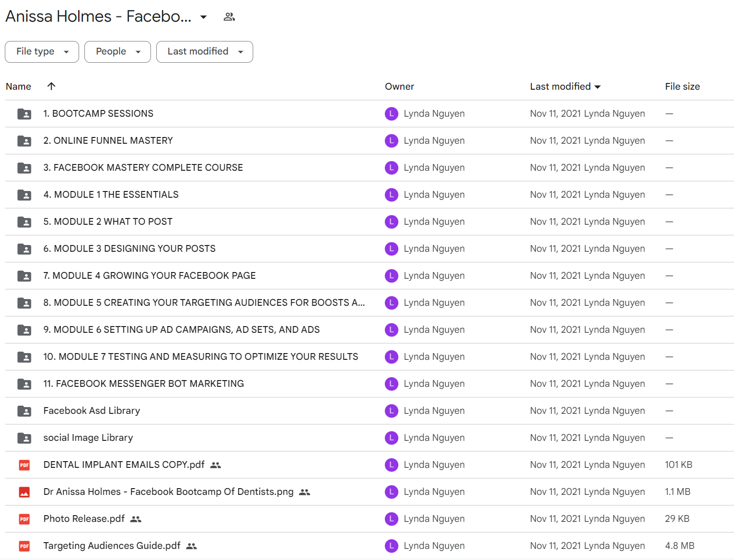This screenshot has width=734, height=560.
Task: Click folder icon of 2. ONLINE FUNNEL MASTERY
Action: coord(24,141)
